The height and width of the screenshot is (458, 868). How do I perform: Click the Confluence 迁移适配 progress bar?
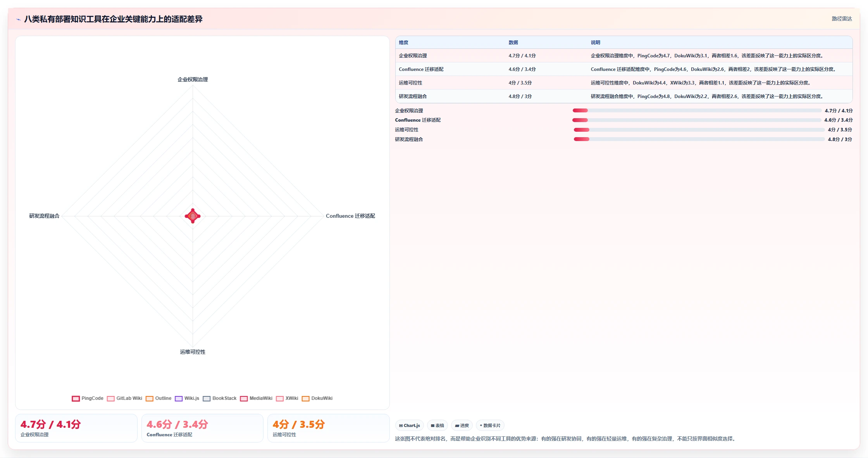click(697, 120)
